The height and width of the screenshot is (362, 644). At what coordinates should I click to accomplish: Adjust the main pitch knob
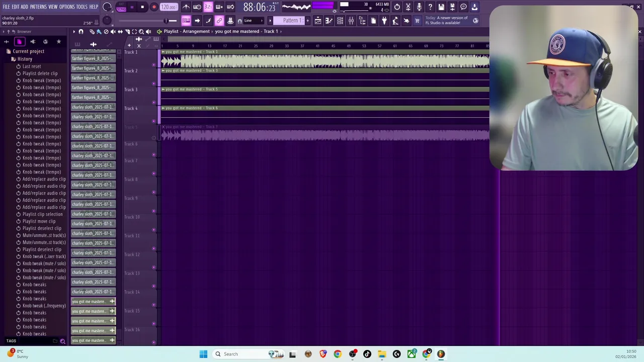[107, 21]
